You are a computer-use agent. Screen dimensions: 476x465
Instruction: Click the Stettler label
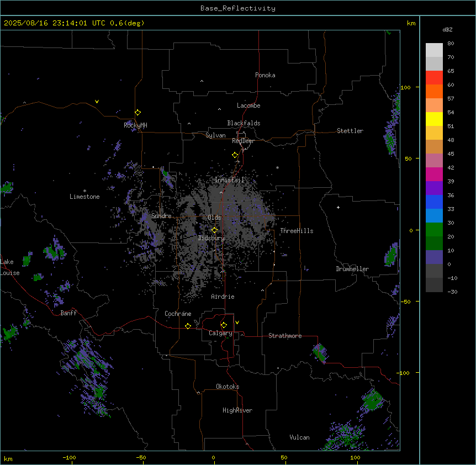click(x=350, y=131)
